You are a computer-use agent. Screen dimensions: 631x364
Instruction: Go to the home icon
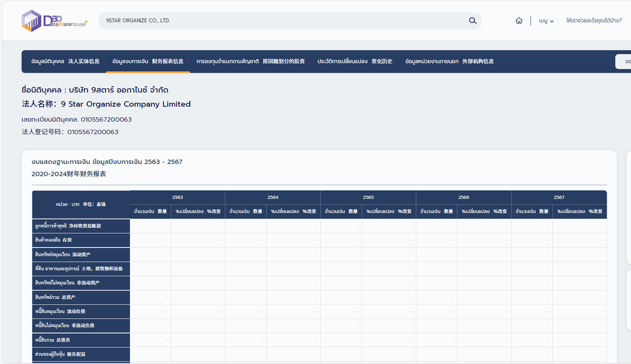(519, 21)
